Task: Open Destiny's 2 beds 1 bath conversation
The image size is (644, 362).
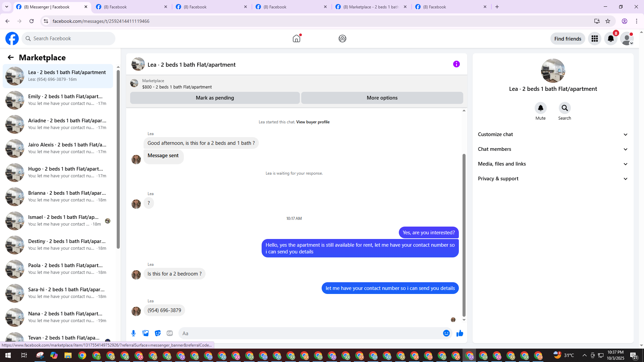Action: point(58,245)
